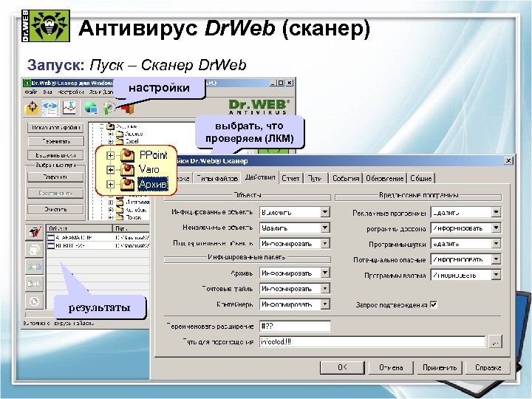Open the Программы дозвона dropdown
Screen dimensions: 532x399
pos(496,228)
